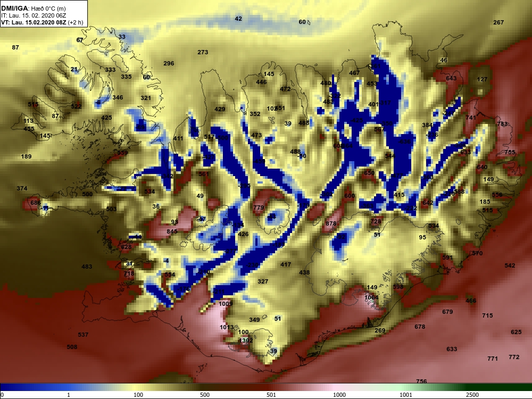Click the value 779 in the central highlands
The height and width of the screenshot is (399, 532).
coord(259,207)
